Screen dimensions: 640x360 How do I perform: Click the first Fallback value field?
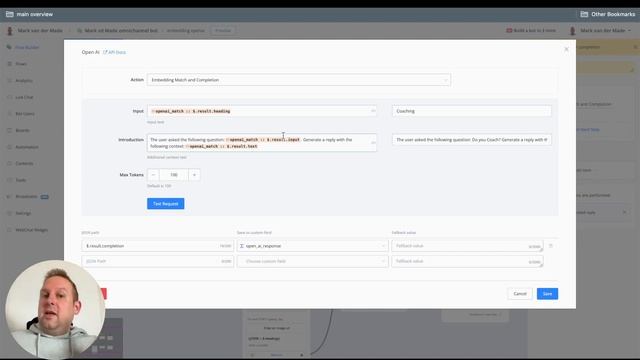click(467, 246)
